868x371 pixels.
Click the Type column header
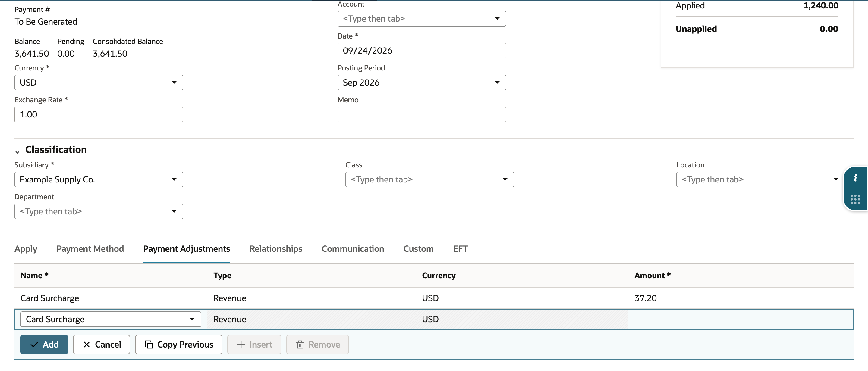(222, 275)
